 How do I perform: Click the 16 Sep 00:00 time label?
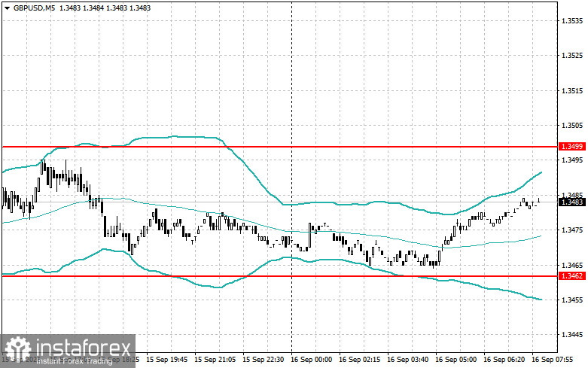tap(311, 360)
